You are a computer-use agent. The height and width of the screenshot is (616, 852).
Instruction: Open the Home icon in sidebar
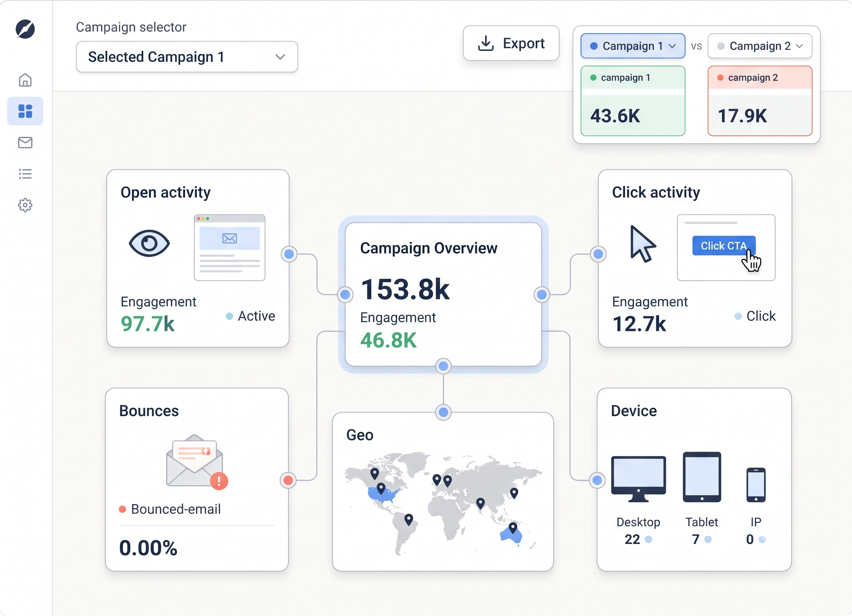click(x=25, y=80)
